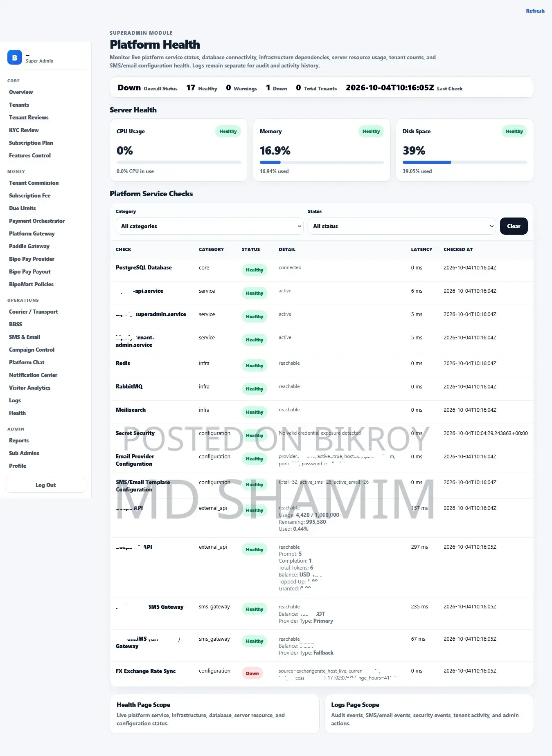Open Due Limits page
The width and height of the screenshot is (552, 756).
[x=23, y=209]
